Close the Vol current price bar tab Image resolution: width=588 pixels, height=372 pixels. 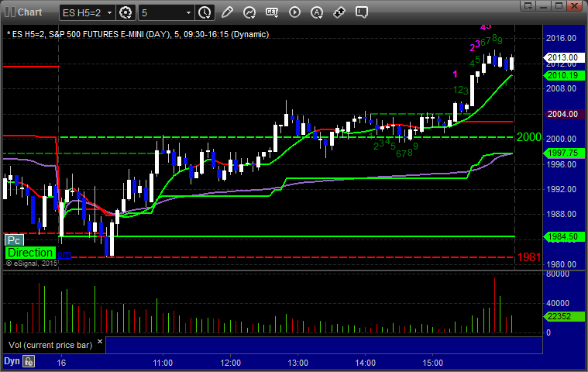100,342
